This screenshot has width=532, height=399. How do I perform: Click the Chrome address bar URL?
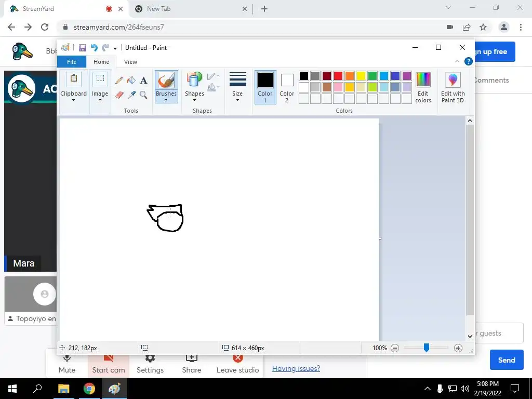click(119, 27)
